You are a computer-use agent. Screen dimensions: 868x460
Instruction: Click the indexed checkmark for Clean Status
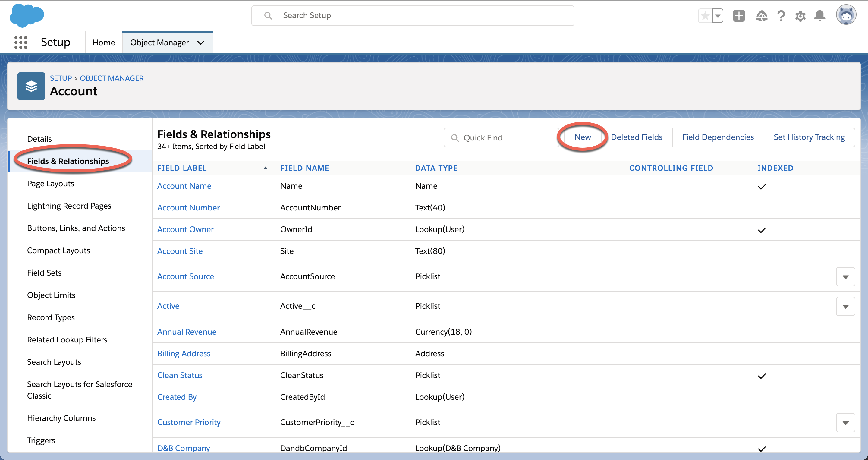click(762, 376)
